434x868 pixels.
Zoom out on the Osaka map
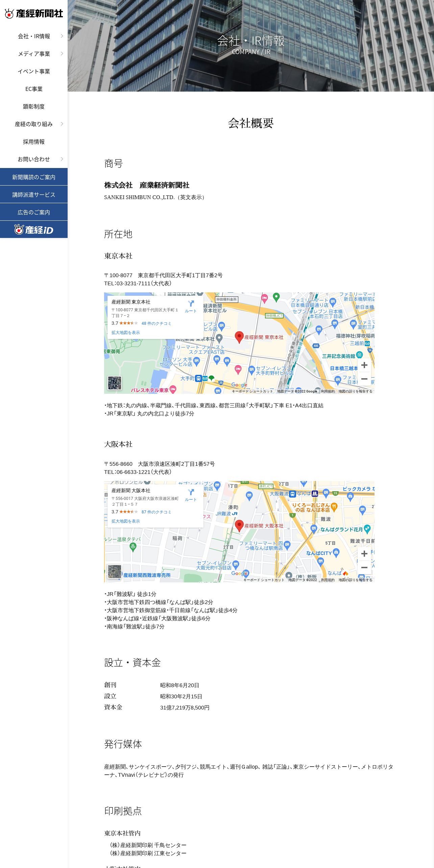click(364, 568)
